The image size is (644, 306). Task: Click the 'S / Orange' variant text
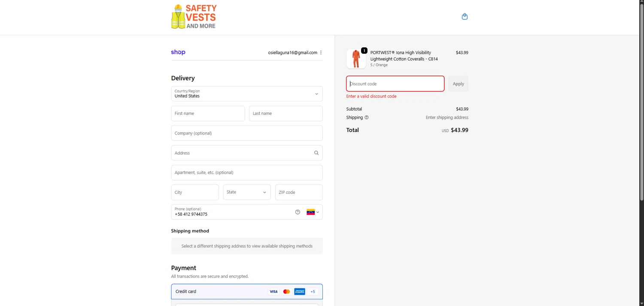(x=379, y=65)
